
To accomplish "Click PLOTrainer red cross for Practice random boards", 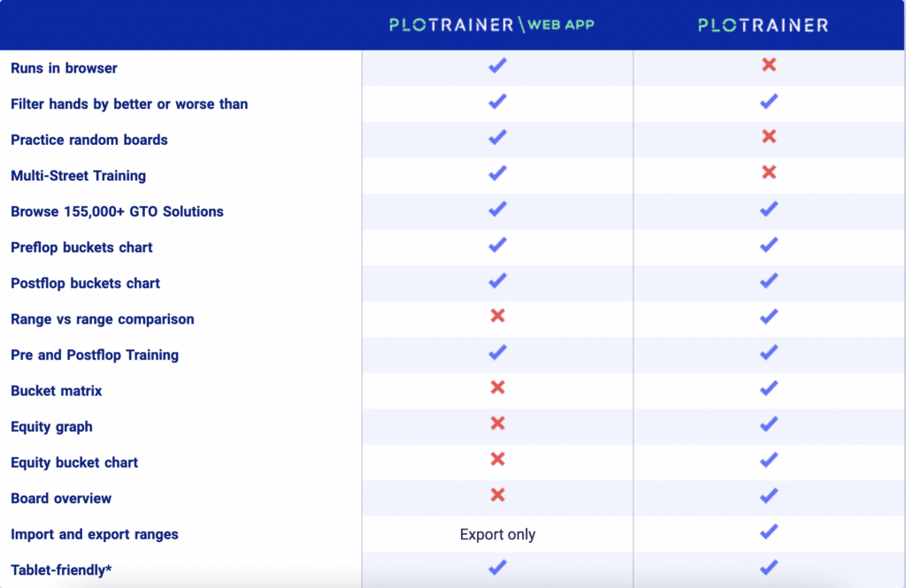I will point(769,136).
